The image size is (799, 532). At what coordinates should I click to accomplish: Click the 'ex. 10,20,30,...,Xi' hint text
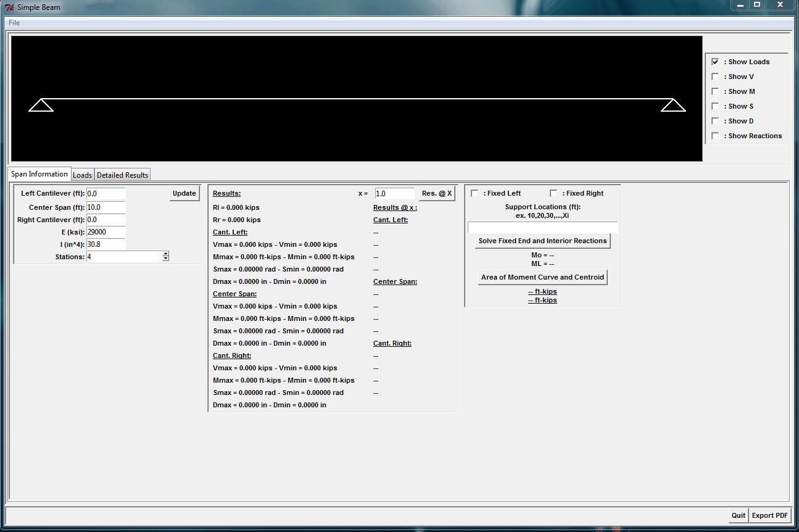point(542,215)
